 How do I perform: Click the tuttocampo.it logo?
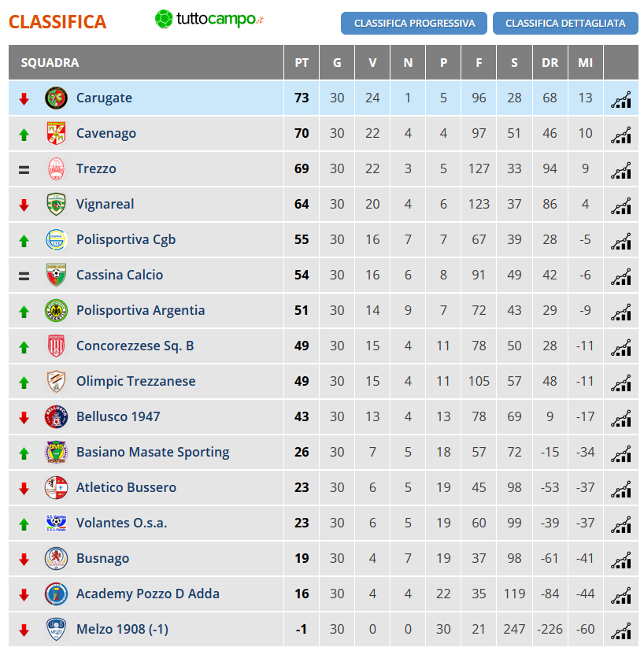(209, 19)
